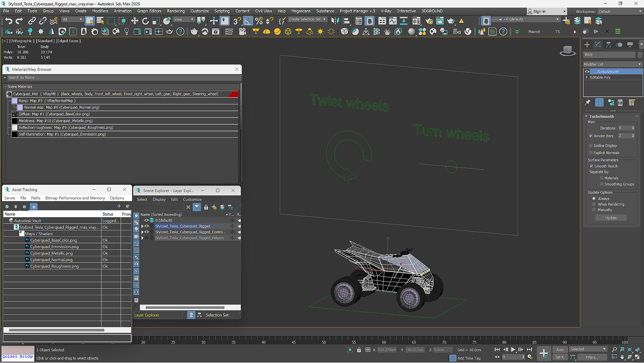Toggle the Percent Snap icon
Viewport: 644px width, 363px height.
click(259, 21)
